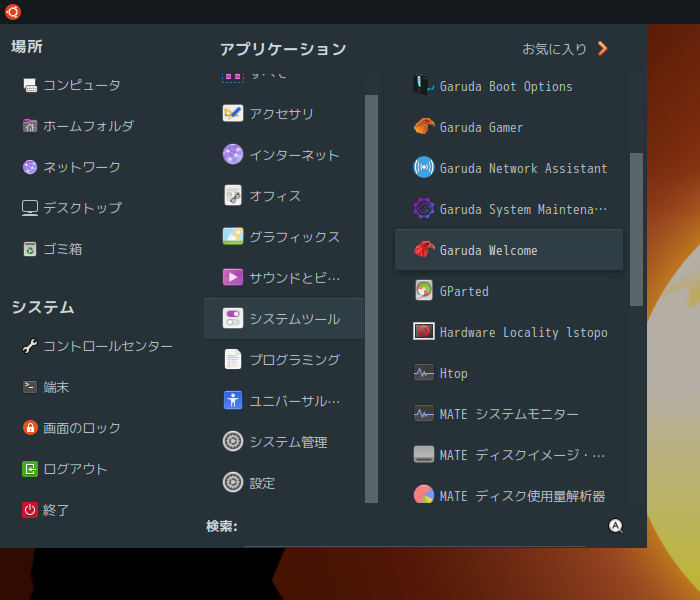Click the GParted text label
The height and width of the screenshot is (600, 700).
[x=464, y=292]
